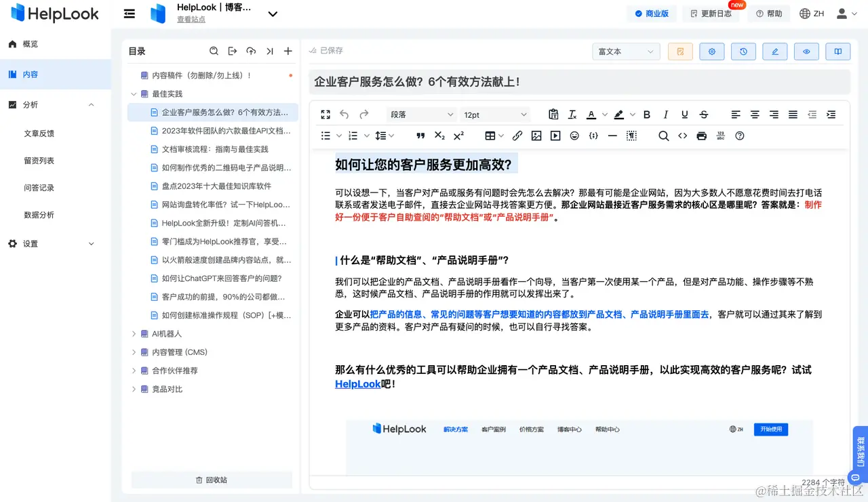
Task: Click the fullscreen icon in editor toolbar
Action: tap(325, 114)
